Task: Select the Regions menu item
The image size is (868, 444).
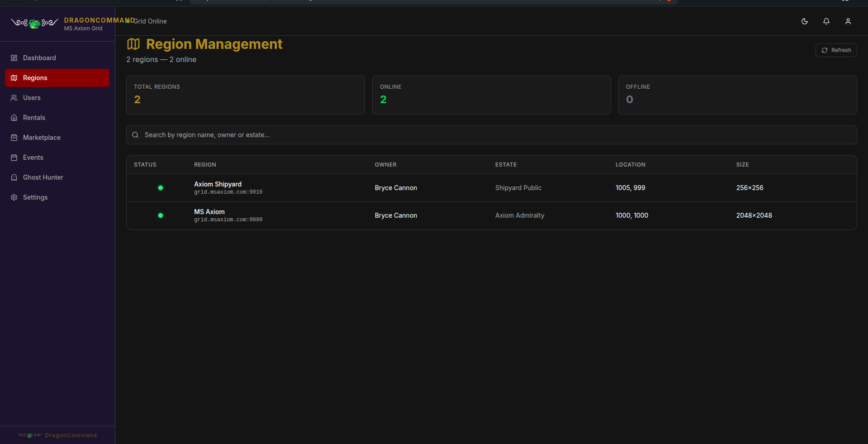Action: (57, 78)
